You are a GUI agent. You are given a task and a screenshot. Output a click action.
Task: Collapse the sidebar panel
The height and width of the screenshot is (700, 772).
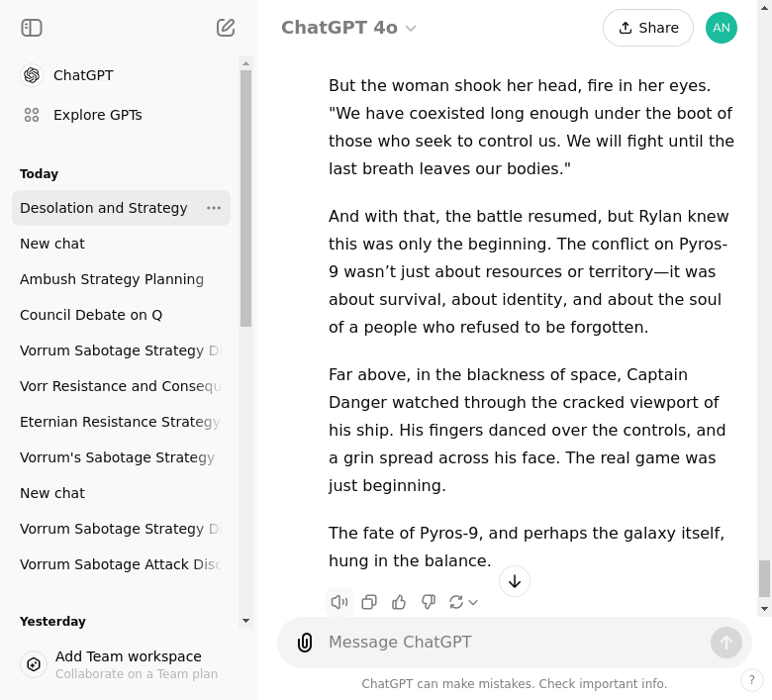point(32,28)
